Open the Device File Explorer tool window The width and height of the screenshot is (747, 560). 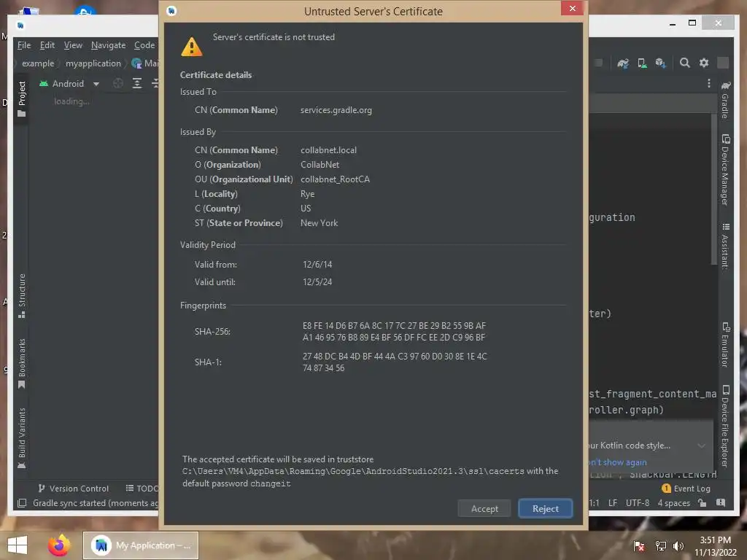(x=726, y=426)
